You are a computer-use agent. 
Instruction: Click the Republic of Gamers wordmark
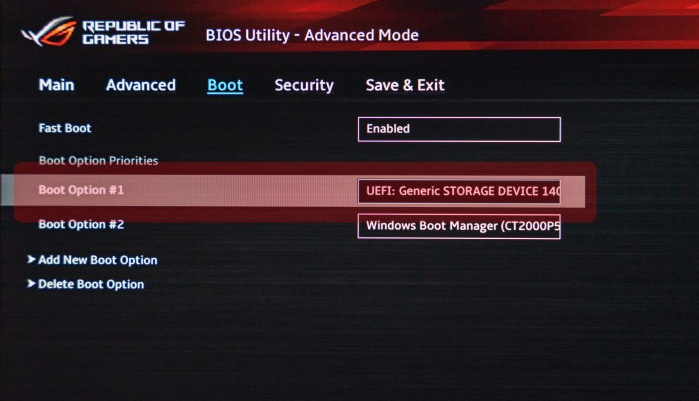click(133, 32)
